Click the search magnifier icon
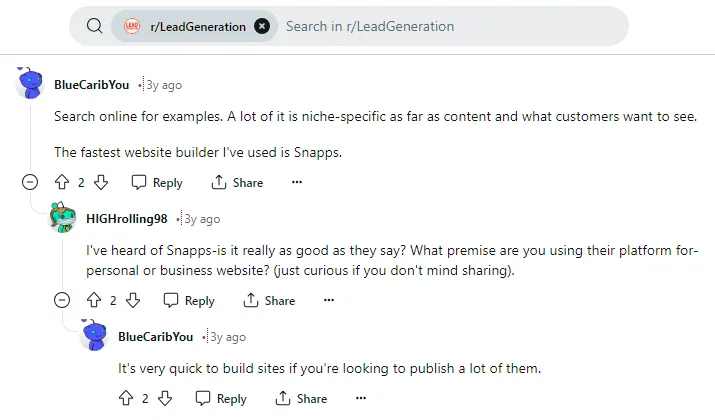Image resolution: width=715 pixels, height=420 pixels. [x=94, y=26]
